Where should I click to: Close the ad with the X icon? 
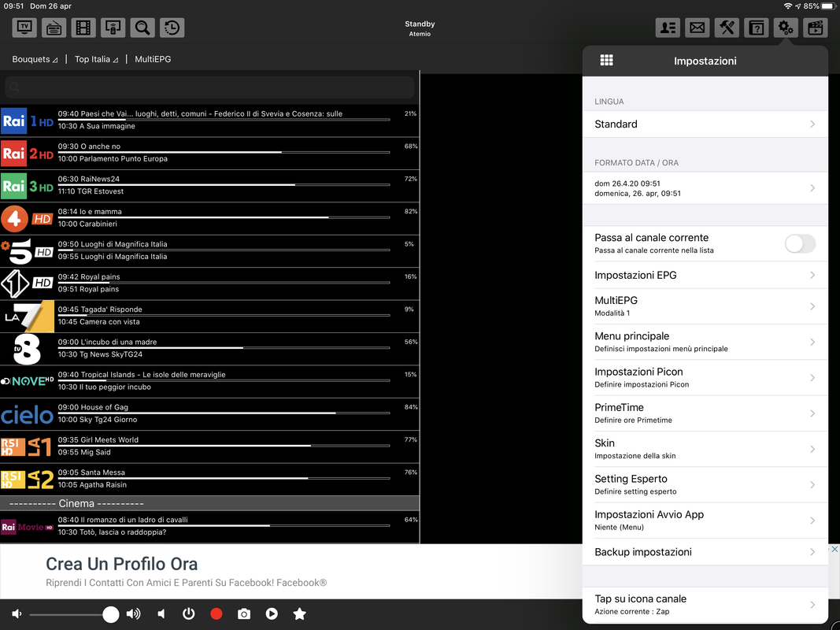tap(834, 549)
